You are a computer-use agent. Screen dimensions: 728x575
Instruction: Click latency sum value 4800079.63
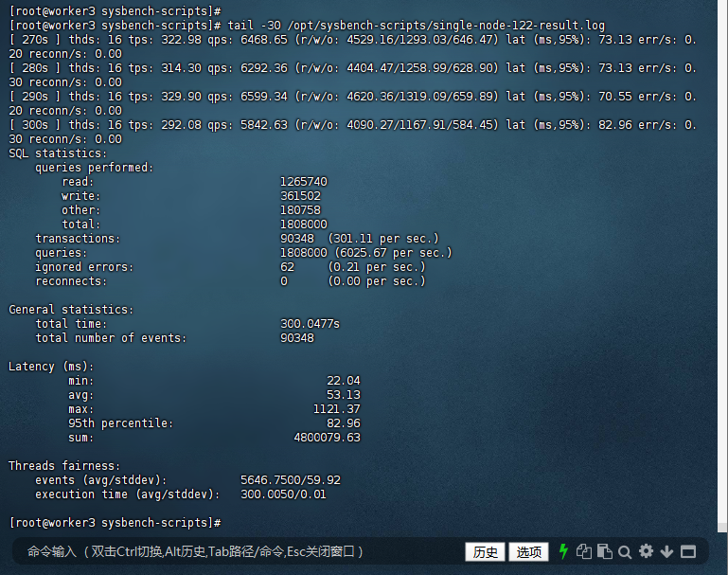327,438
